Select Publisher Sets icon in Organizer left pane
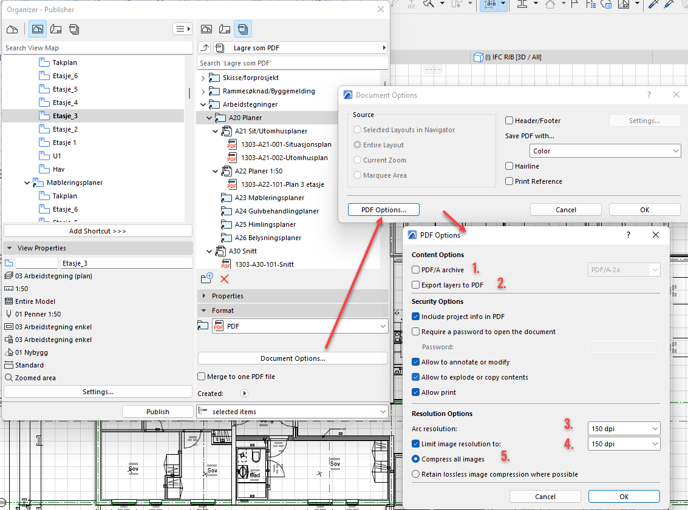Viewport: 688px width, 510px height. coord(74,29)
